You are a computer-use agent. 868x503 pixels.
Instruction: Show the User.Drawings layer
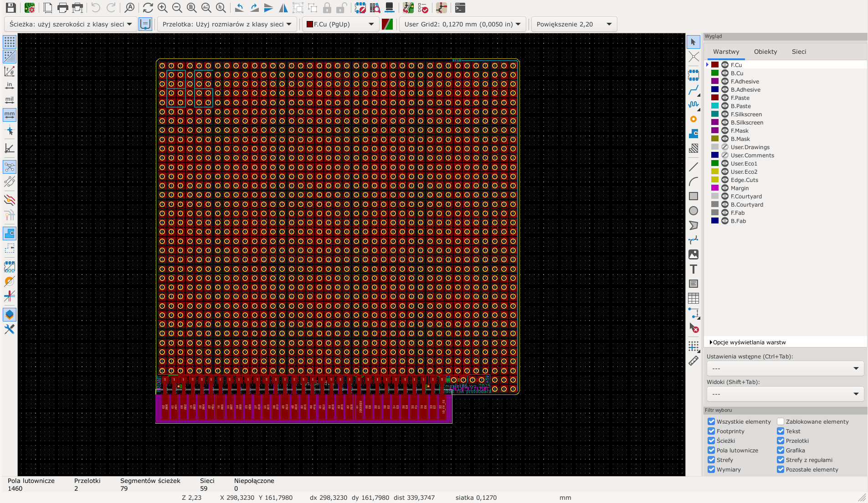tap(724, 147)
